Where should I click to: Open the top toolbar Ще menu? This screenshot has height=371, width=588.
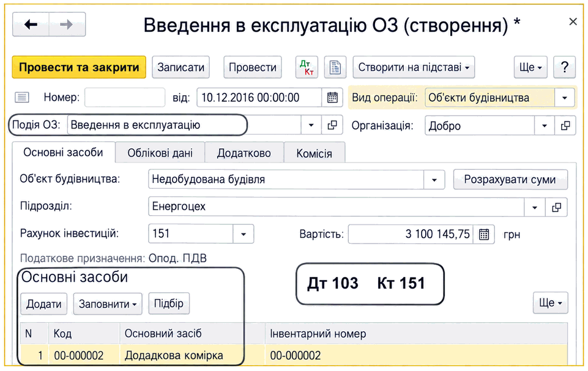tap(530, 67)
